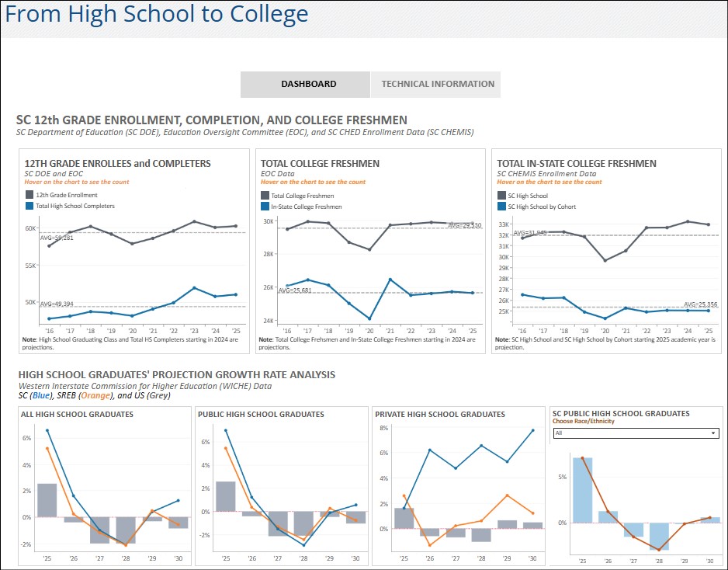Screen dimensions: 728x570
Task: Click the peak data point in TOTAL IN-STATE COLLEGE FRESHMEN
Action: 687,221
